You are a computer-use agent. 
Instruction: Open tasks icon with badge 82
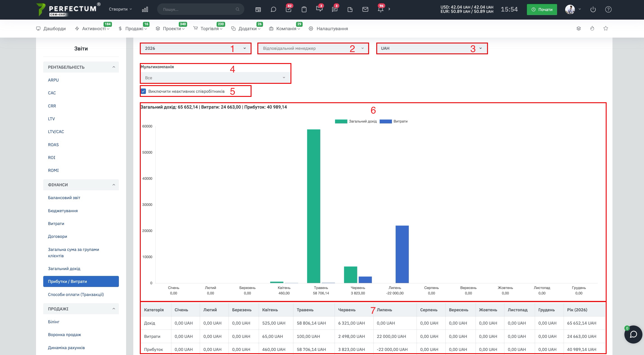pyautogui.click(x=288, y=9)
